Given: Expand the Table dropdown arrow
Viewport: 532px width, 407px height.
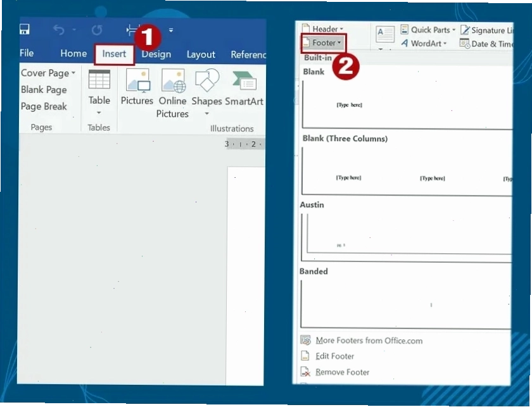Looking at the screenshot, I should click(x=99, y=113).
